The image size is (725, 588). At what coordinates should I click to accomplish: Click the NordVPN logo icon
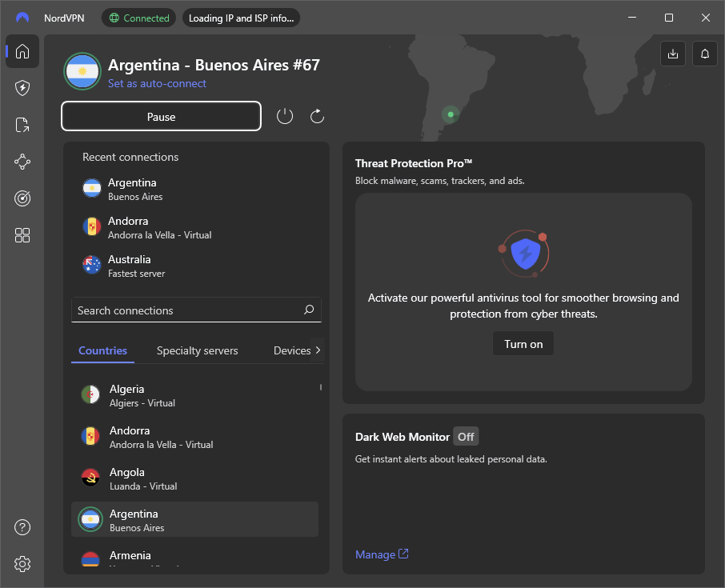pyautogui.click(x=22, y=18)
